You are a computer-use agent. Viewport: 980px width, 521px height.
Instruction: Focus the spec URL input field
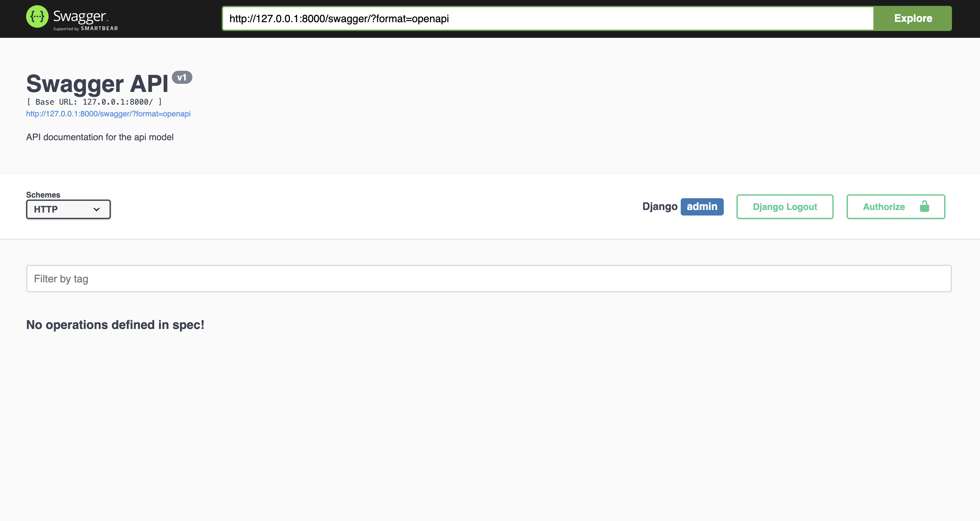547,19
